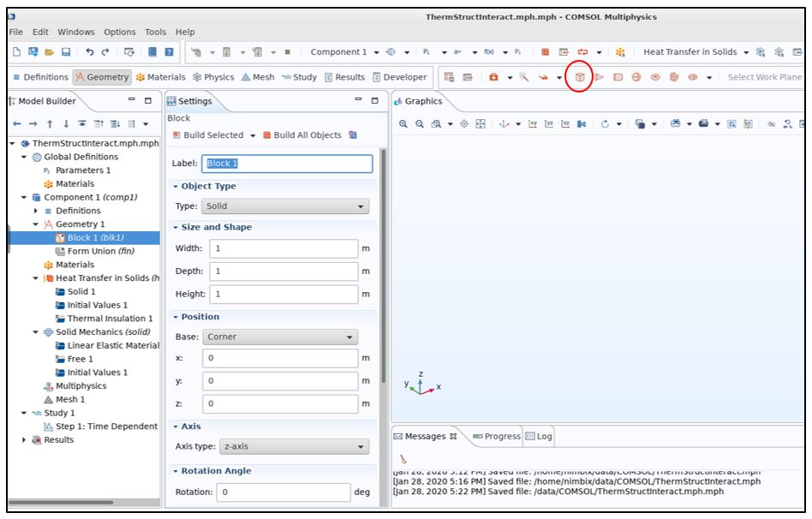Expand the Results node in Model Builder
Image resolution: width=812 pixels, height=519 pixels.
click(24, 439)
